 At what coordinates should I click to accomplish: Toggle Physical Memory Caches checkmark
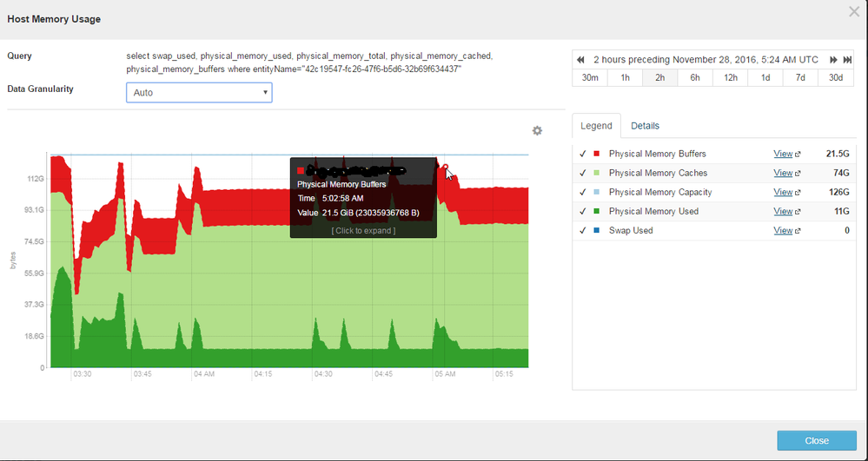click(582, 174)
